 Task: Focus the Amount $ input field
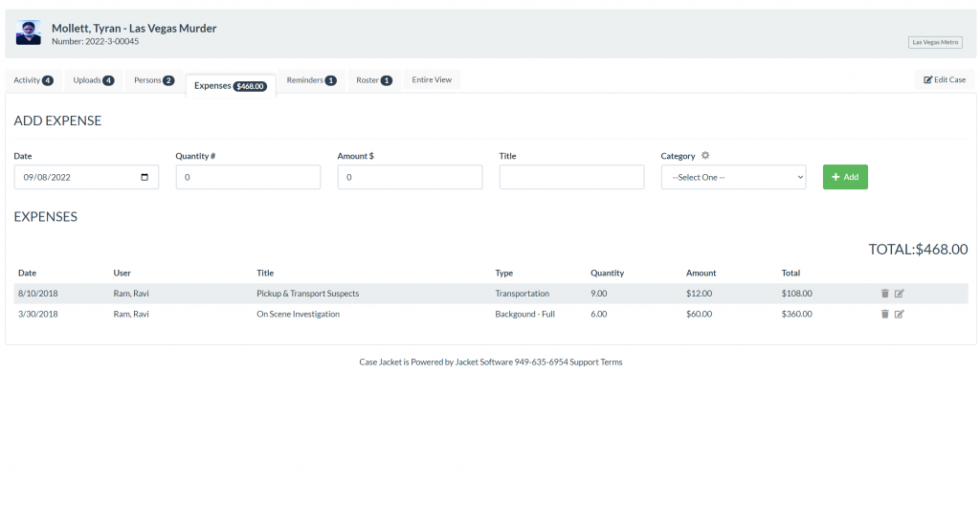[410, 177]
